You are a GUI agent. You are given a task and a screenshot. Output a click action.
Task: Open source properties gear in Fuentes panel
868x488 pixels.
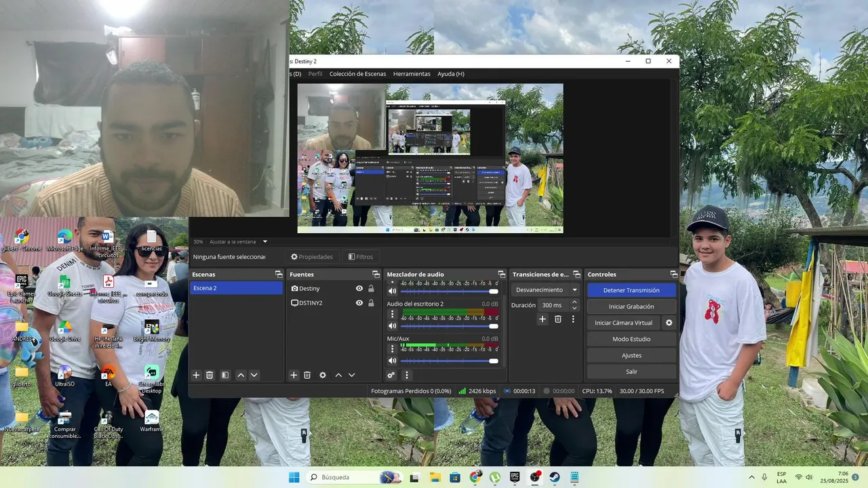pyautogui.click(x=323, y=375)
